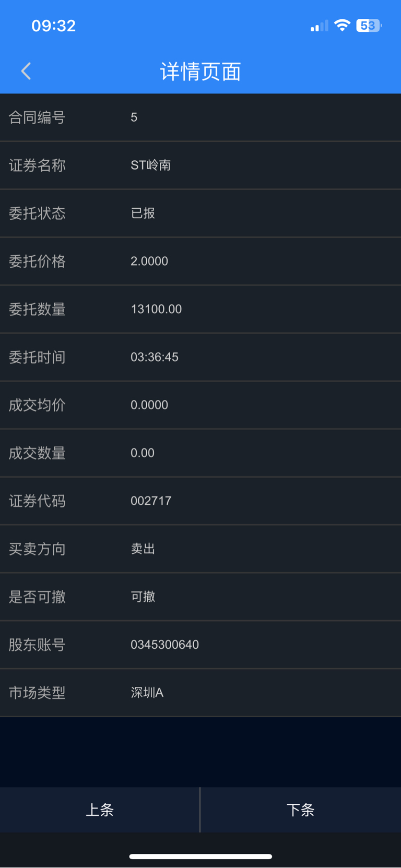Tap the 详情页面 page title
Screen dimensions: 401x868
(200, 72)
